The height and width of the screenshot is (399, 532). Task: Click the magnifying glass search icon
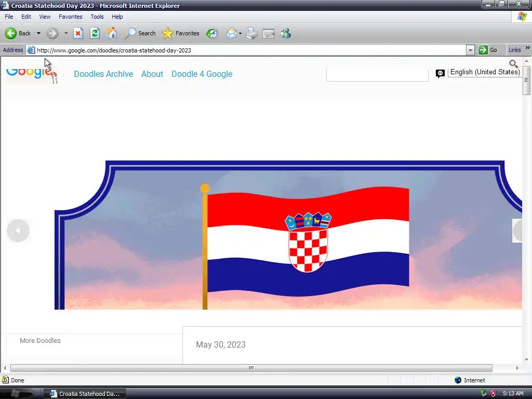pyautogui.click(x=513, y=63)
